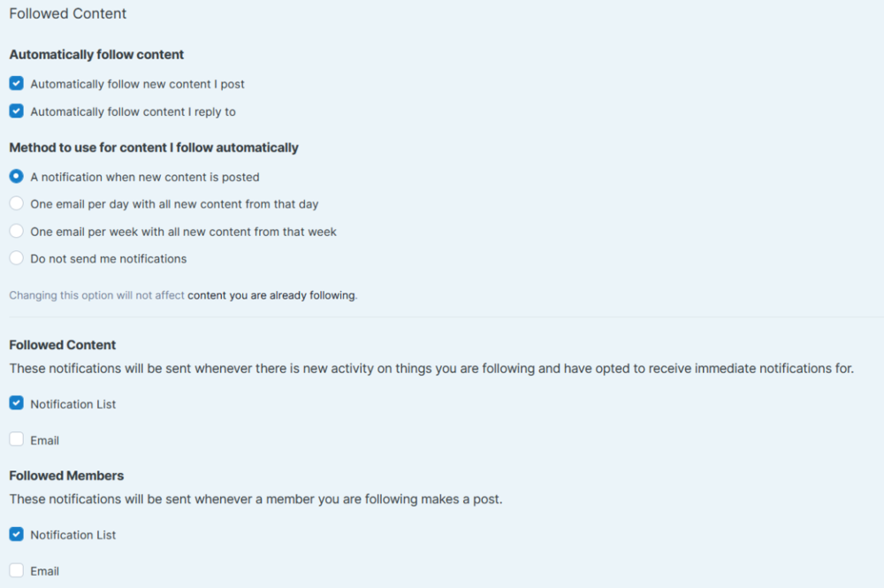Image resolution: width=884 pixels, height=588 pixels.
Task: Click the Email label under Followed Members
Action: [x=45, y=570]
